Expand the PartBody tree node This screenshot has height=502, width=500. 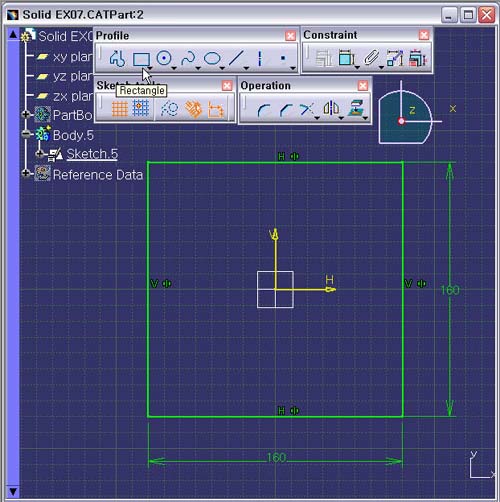pos(26,115)
